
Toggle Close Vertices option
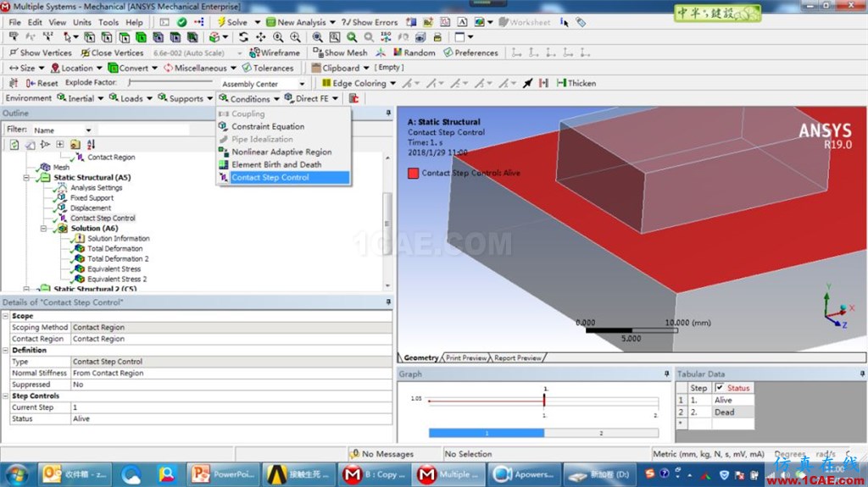point(112,53)
